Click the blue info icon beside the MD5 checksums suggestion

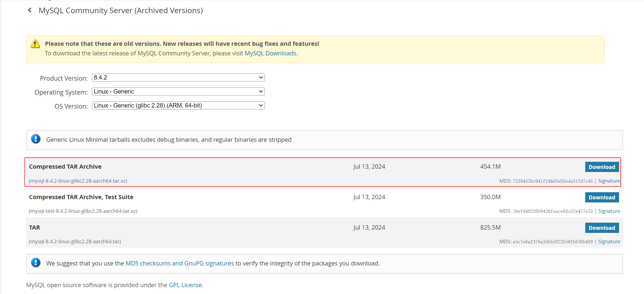[x=36, y=263]
